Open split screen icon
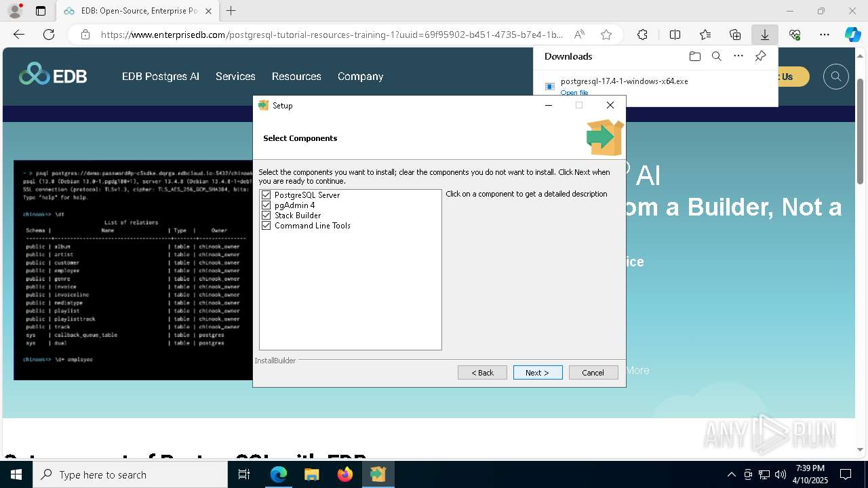868x488 pixels. (675, 35)
